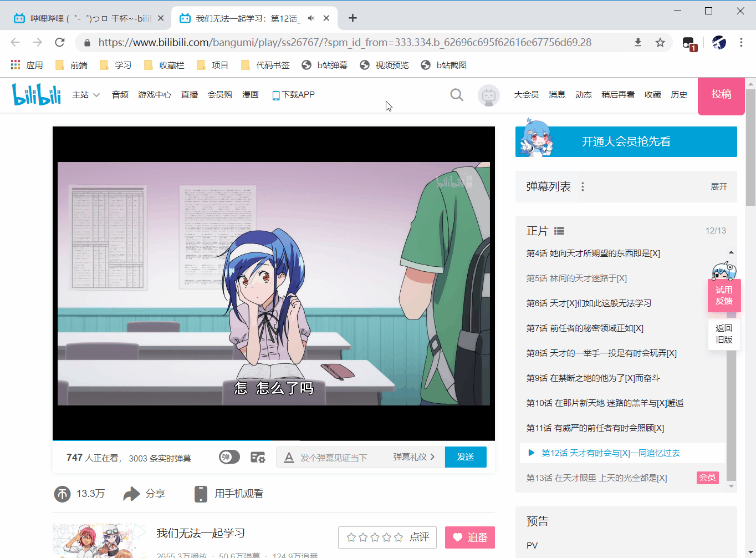Viewport: 756px width, 558px height.
Task: Click the page vertical scrollbar thumb
Action: pyautogui.click(x=750, y=147)
